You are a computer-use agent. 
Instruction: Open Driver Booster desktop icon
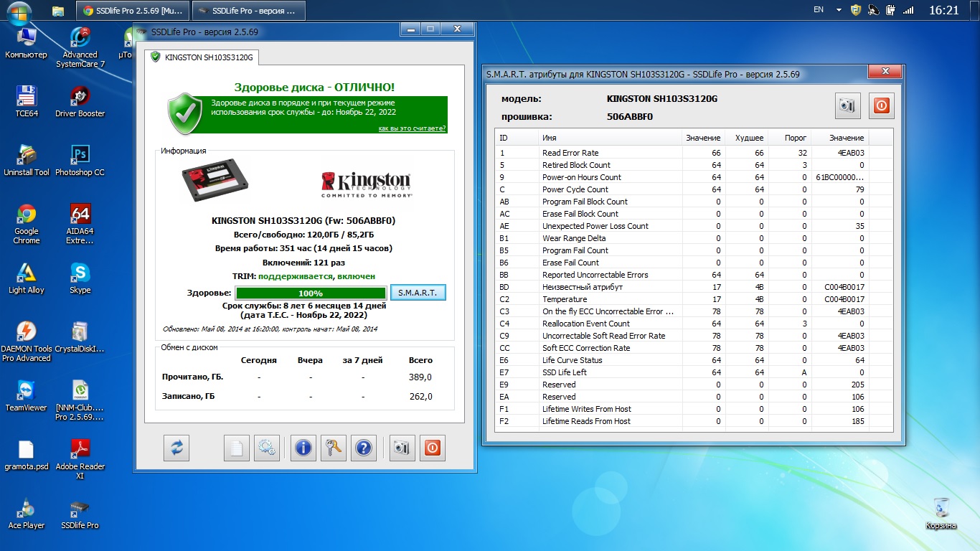[80, 103]
